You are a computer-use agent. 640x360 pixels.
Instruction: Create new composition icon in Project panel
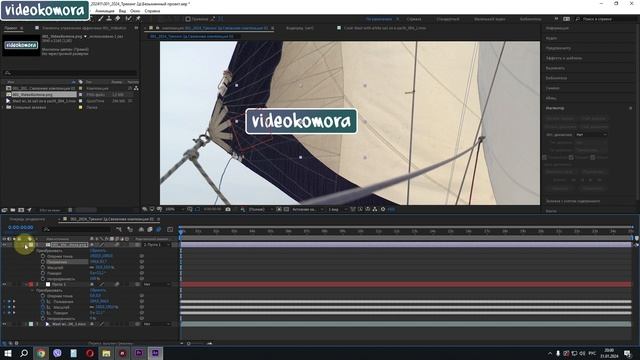point(21,210)
